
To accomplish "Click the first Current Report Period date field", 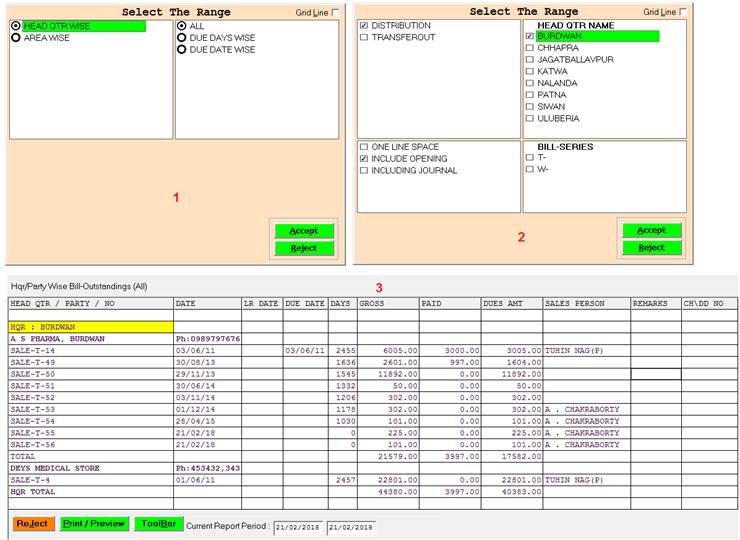I will pyautogui.click(x=299, y=527).
